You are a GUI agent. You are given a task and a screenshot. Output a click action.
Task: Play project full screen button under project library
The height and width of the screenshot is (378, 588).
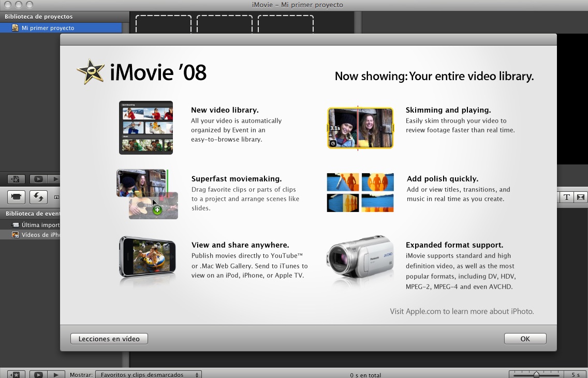(x=38, y=179)
